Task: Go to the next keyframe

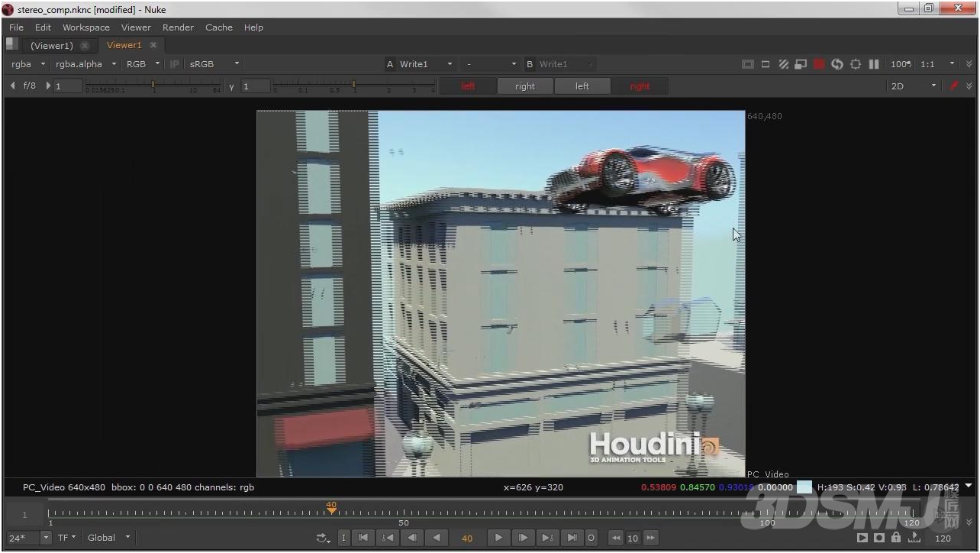Action: click(x=547, y=538)
